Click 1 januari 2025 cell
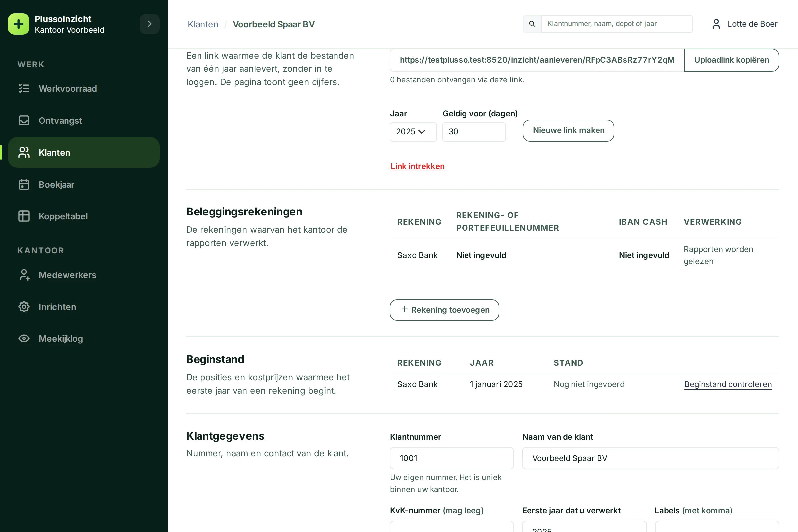Viewport: 798px width, 532px height. pos(496,384)
